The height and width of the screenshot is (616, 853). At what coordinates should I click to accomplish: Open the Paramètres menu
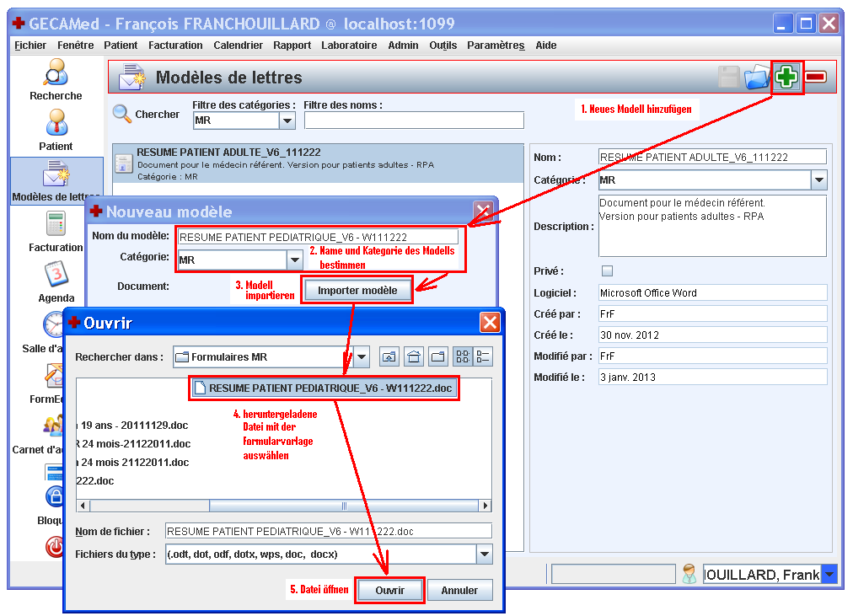[496, 46]
